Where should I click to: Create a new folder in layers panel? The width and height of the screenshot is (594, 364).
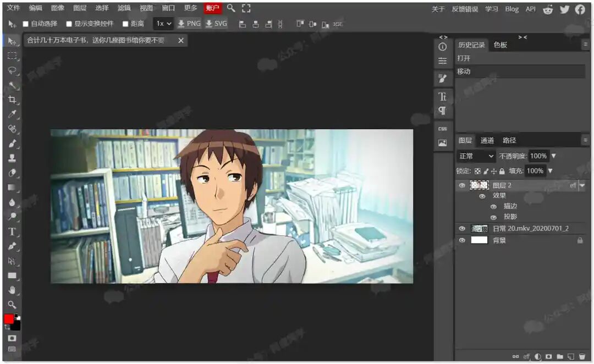pyautogui.click(x=559, y=356)
